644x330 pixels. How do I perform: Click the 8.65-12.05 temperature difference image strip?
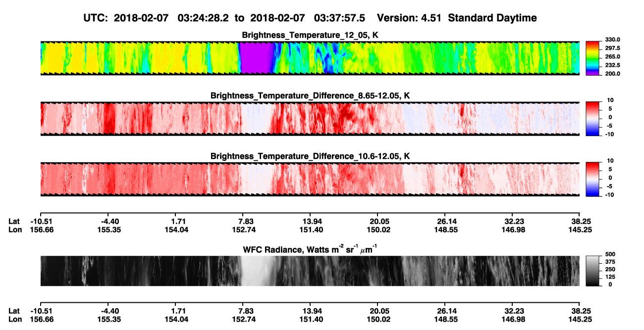(x=310, y=118)
